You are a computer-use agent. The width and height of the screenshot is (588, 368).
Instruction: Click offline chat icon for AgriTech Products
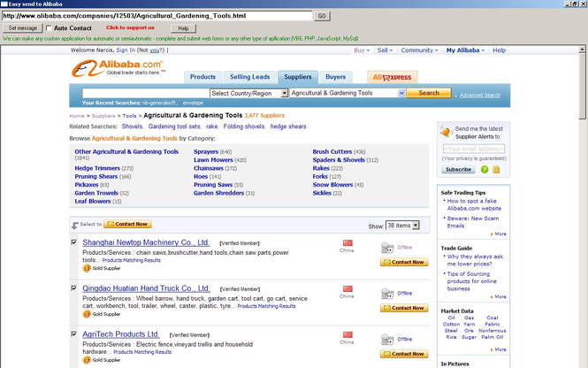(387, 340)
